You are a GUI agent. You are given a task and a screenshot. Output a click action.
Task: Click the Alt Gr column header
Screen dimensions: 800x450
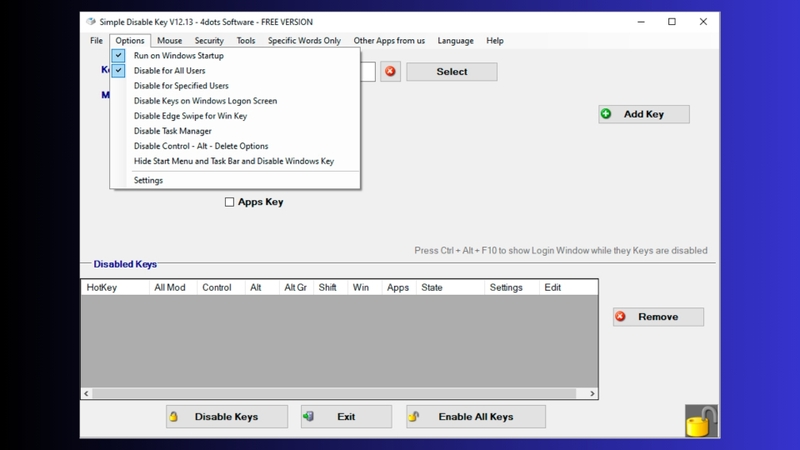[x=296, y=288]
